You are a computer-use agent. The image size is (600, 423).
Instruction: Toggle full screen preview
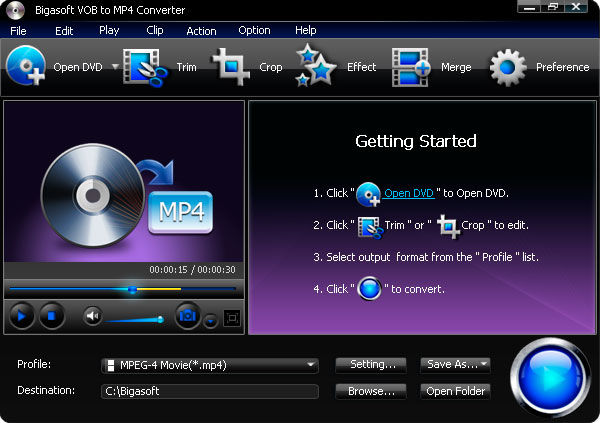232,318
